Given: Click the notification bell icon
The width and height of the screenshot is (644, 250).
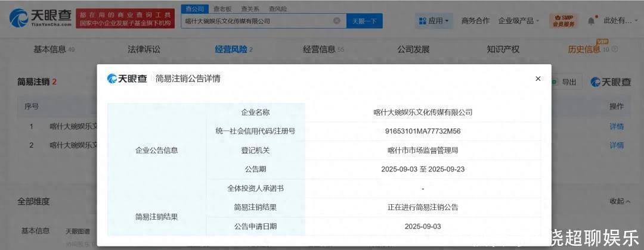Looking at the screenshot, I should (591, 21).
